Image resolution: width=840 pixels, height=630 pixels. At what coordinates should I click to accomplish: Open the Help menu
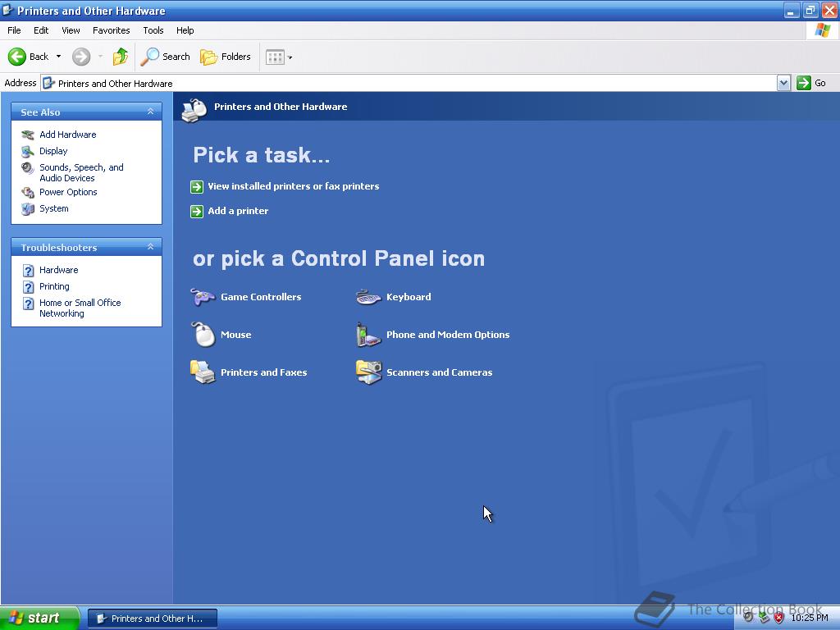pyautogui.click(x=185, y=30)
